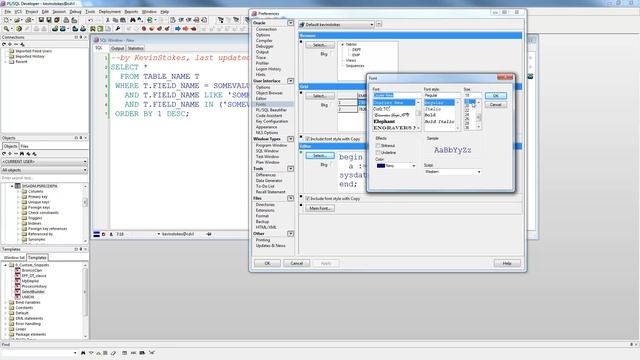Screen dimensions: 640x360
Task: Toggle Include font style with Copy under Grid
Action: click(308, 139)
